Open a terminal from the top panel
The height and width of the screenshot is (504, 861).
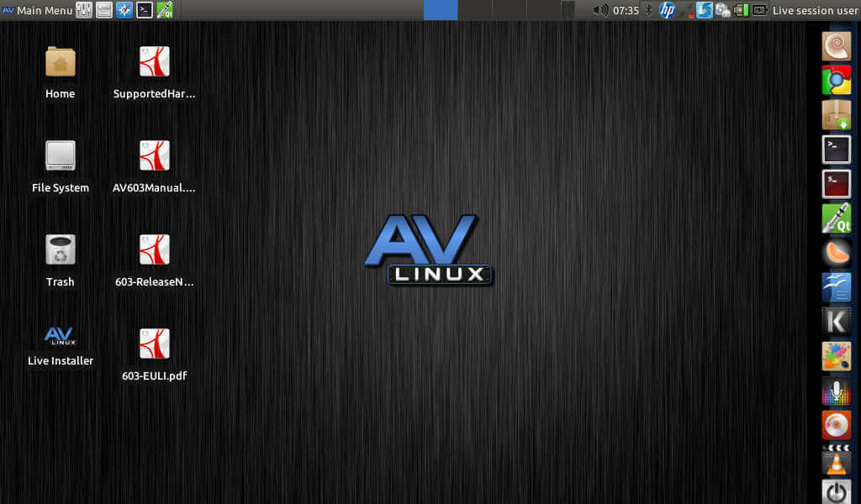[145, 10]
